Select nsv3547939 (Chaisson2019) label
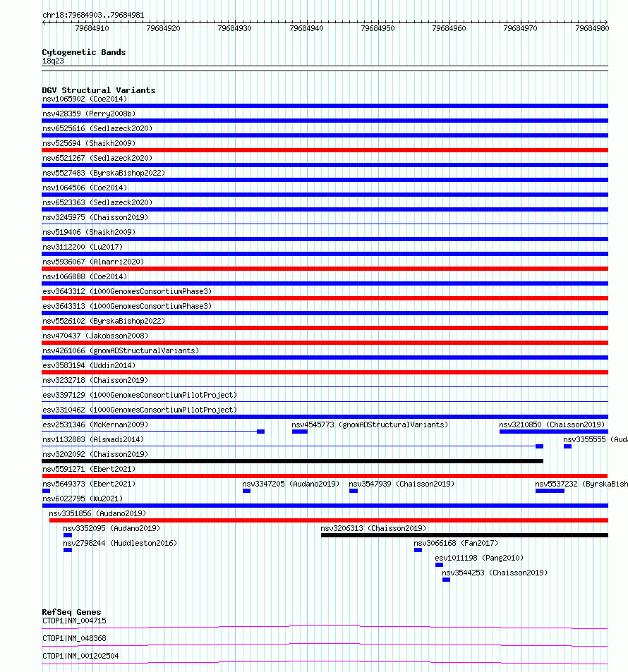The height and width of the screenshot is (672, 628). (401, 484)
